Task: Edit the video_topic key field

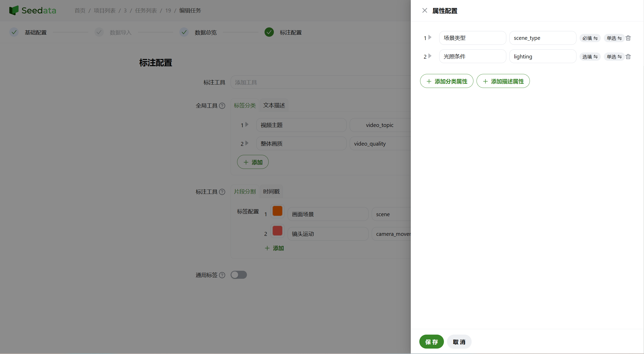Action: click(x=380, y=125)
